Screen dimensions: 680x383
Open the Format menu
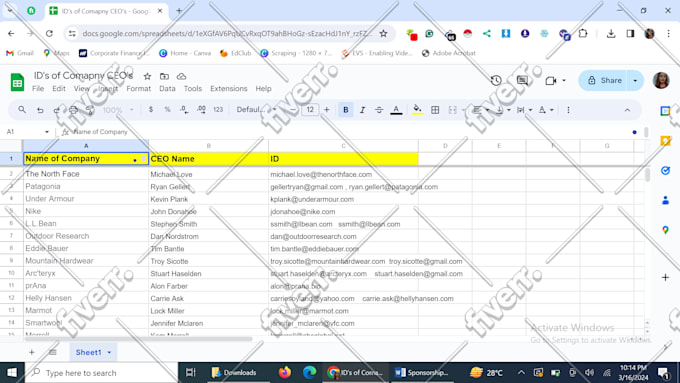[x=138, y=88]
